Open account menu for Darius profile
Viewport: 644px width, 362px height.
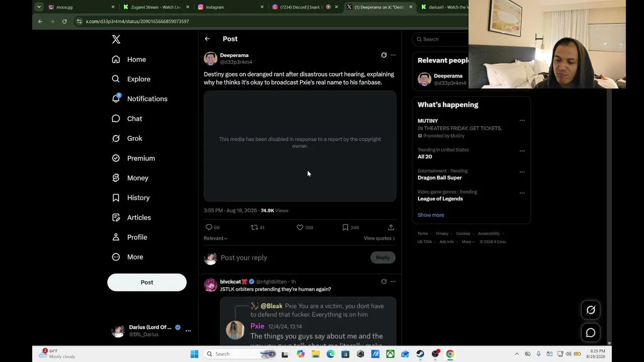click(151, 330)
